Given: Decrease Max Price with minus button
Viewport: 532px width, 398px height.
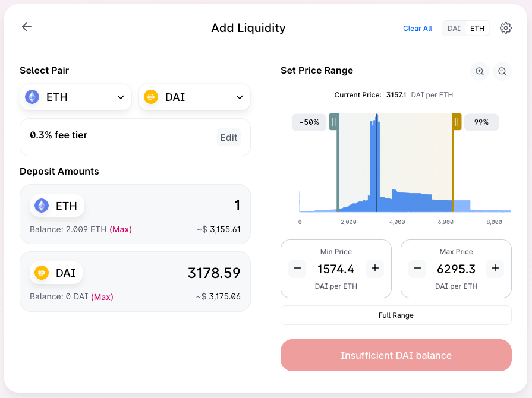Looking at the screenshot, I should pyautogui.click(x=417, y=269).
